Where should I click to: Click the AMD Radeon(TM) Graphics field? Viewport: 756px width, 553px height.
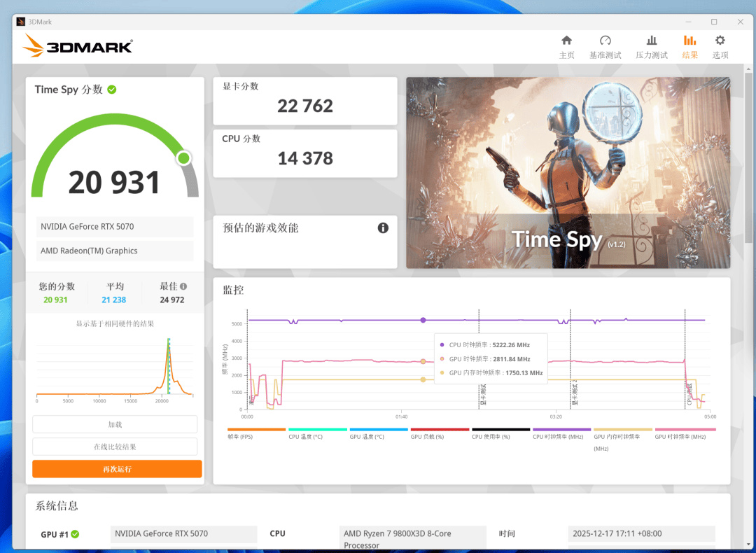pyautogui.click(x=115, y=251)
